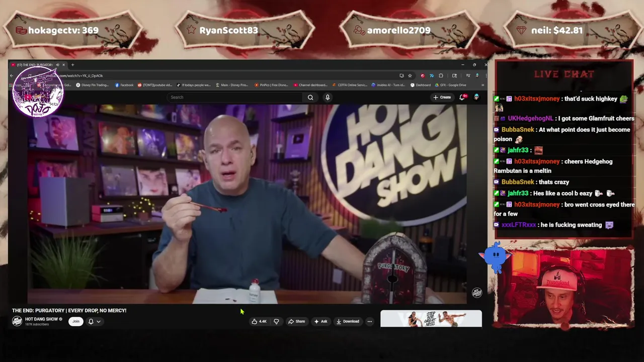The image size is (644, 362).
Task: Click the 187K subscribers text
Action: pos(37,324)
